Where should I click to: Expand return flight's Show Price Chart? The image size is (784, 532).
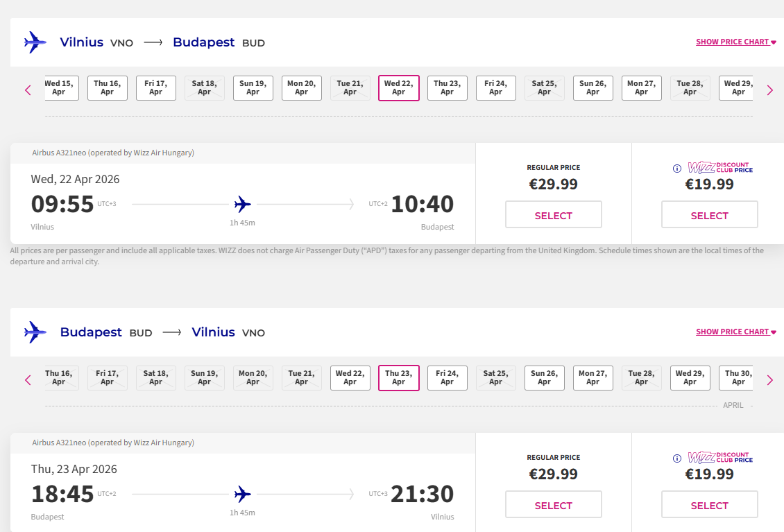point(735,332)
